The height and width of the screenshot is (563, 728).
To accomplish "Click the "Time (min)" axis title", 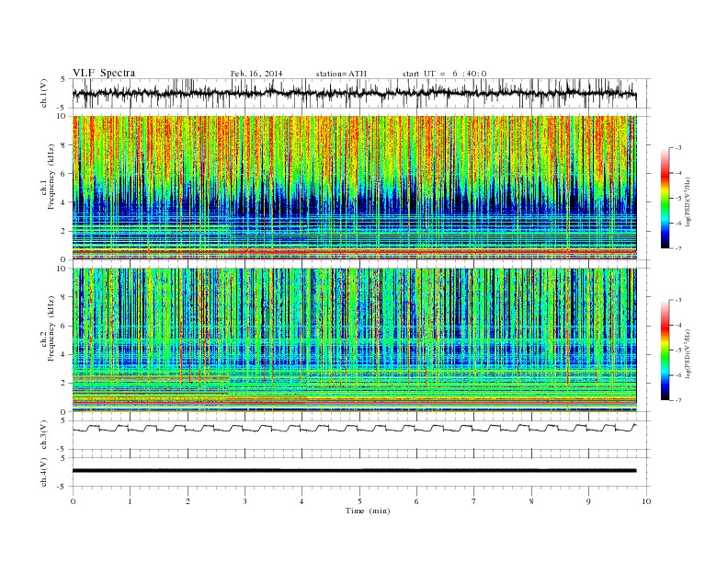I will point(368,511).
